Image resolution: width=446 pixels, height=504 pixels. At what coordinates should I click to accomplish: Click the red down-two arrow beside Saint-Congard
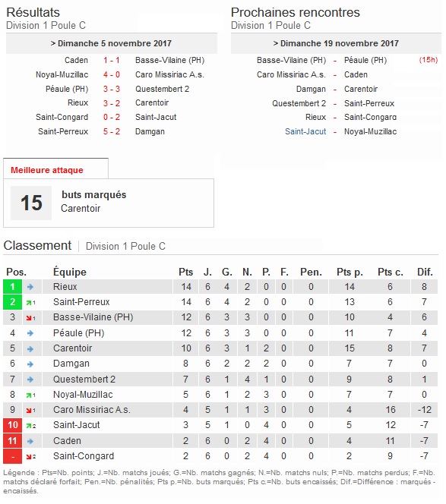(31, 457)
